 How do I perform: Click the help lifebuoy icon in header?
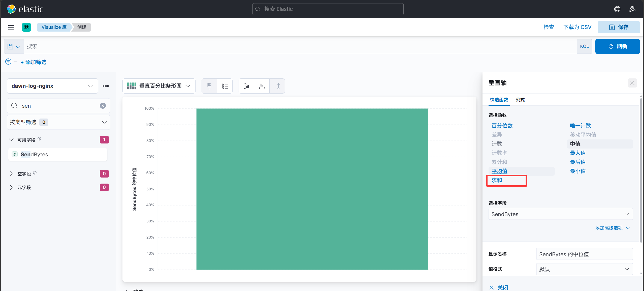tap(617, 9)
